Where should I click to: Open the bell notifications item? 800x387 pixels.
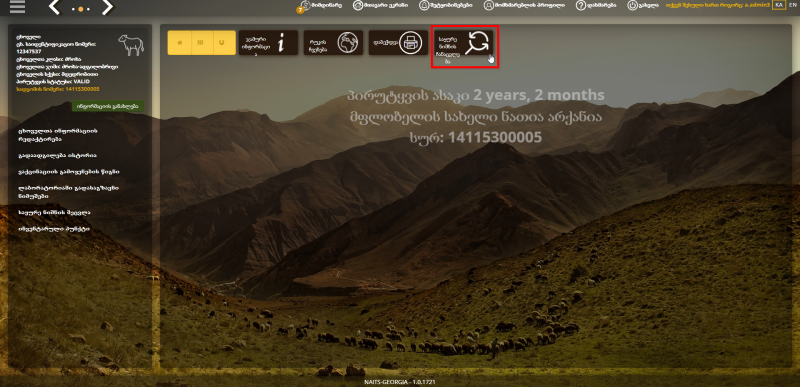(445, 6)
